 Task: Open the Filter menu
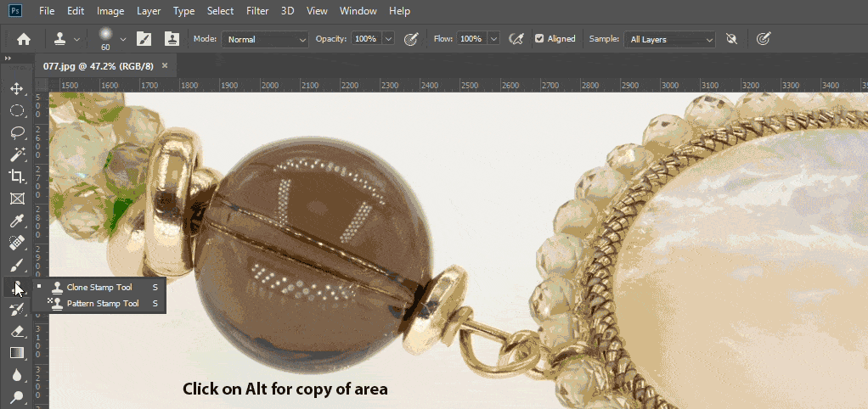tap(257, 11)
